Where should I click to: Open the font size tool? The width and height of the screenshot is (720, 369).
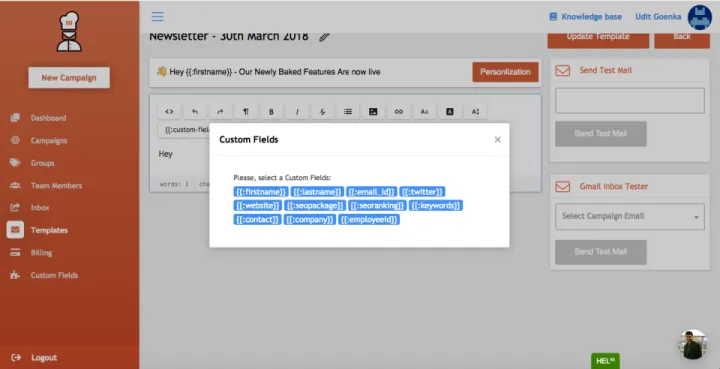[475, 112]
